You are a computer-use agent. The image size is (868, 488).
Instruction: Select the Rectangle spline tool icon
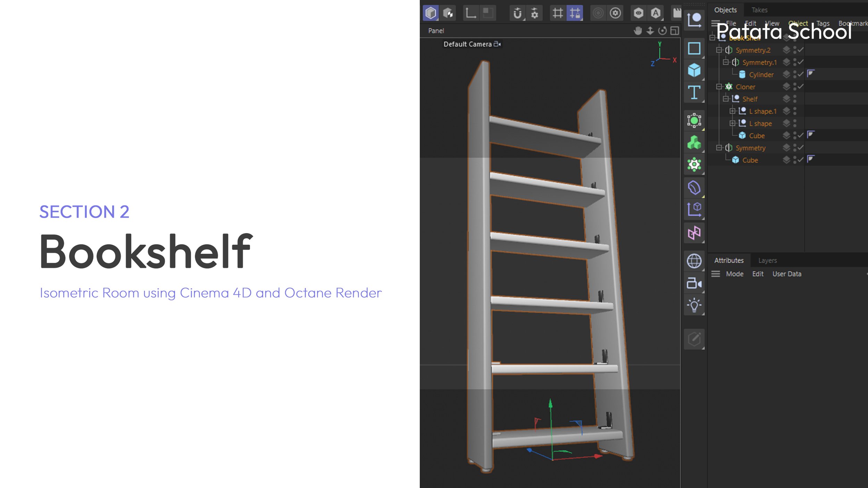pos(694,48)
